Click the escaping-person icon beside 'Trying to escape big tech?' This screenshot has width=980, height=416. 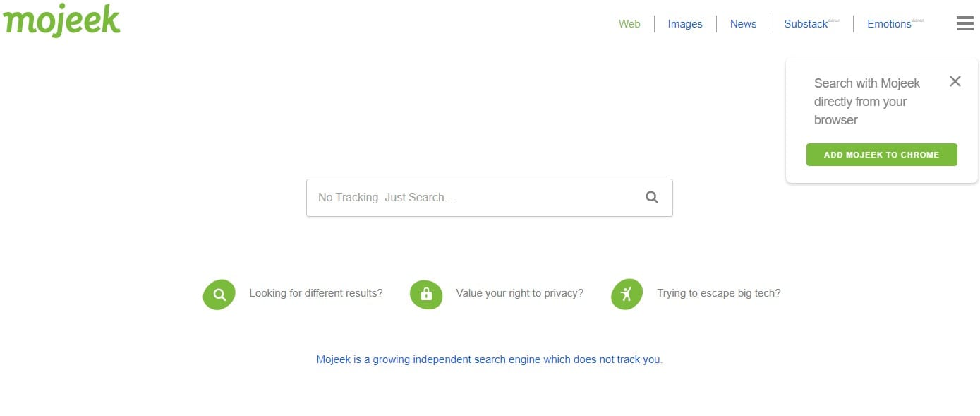pos(627,293)
